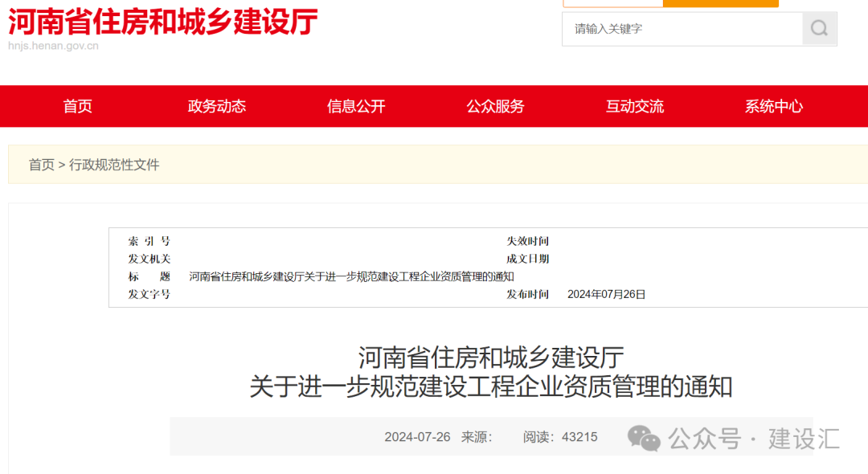This screenshot has width=868, height=474.
Task: Click the large headline 关于进一步规范建设工程企业资质管理的通知
Action: point(491,386)
